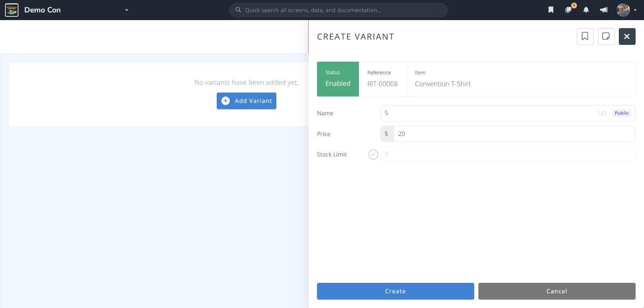This screenshot has height=308, width=644.
Task: Open the notifications bell
Action: point(586,10)
